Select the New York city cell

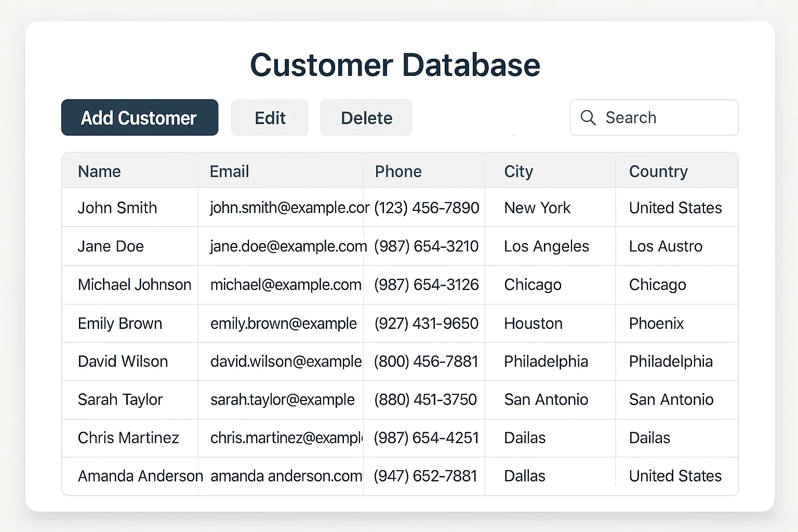(550, 207)
